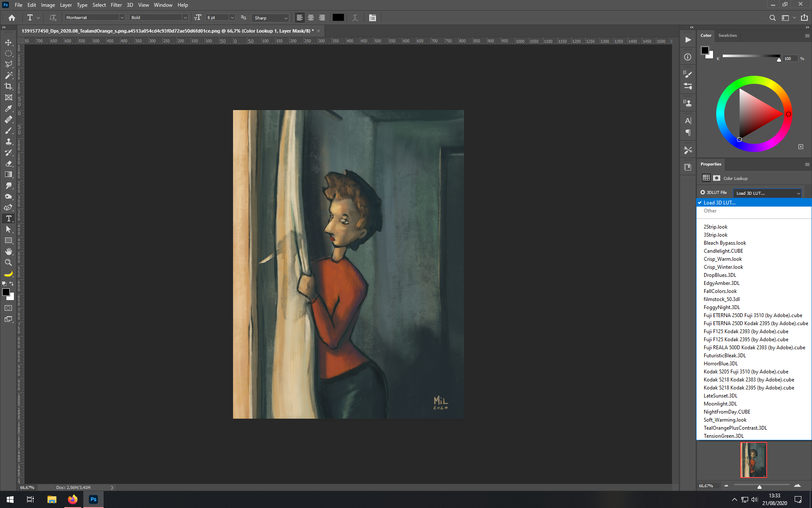Click the black text color swatch
Image resolution: width=812 pixels, height=508 pixels.
click(338, 18)
